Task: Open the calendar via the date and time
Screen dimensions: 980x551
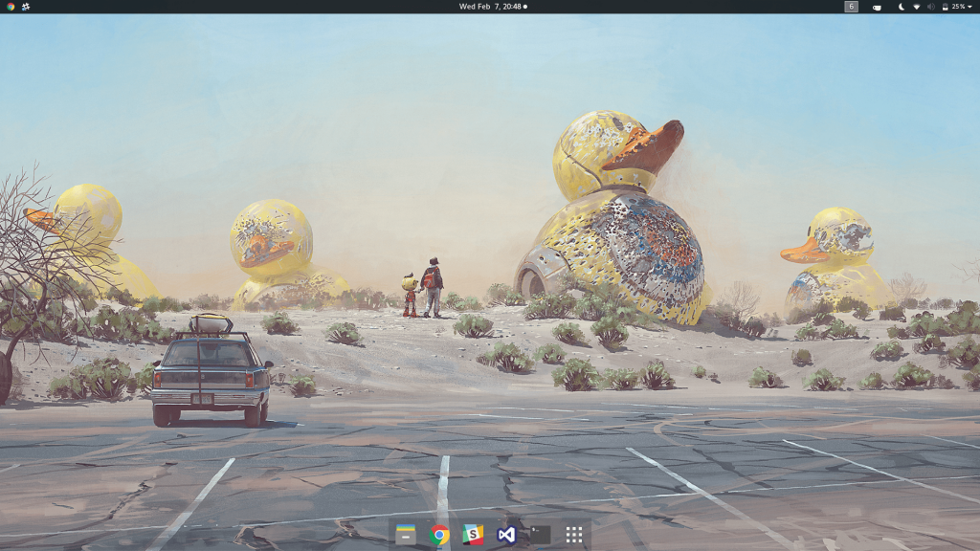Action: click(x=493, y=7)
